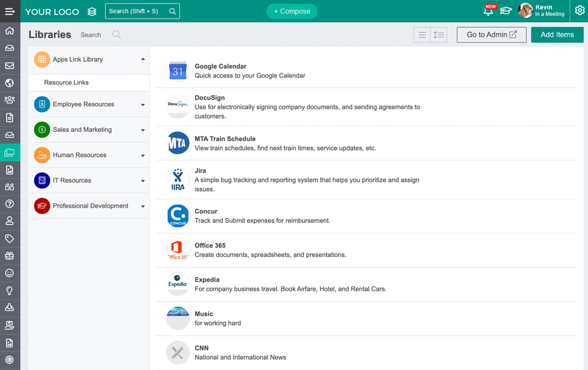
Task: Open the hamburger navigation menu
Action: pos(10,11)
